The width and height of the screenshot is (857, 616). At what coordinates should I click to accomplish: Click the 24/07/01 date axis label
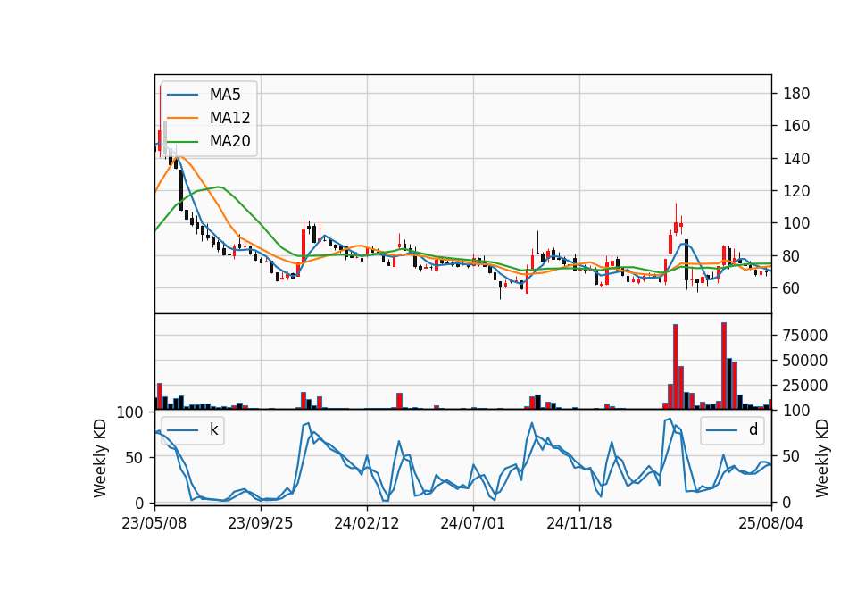(x=473, y=523)
